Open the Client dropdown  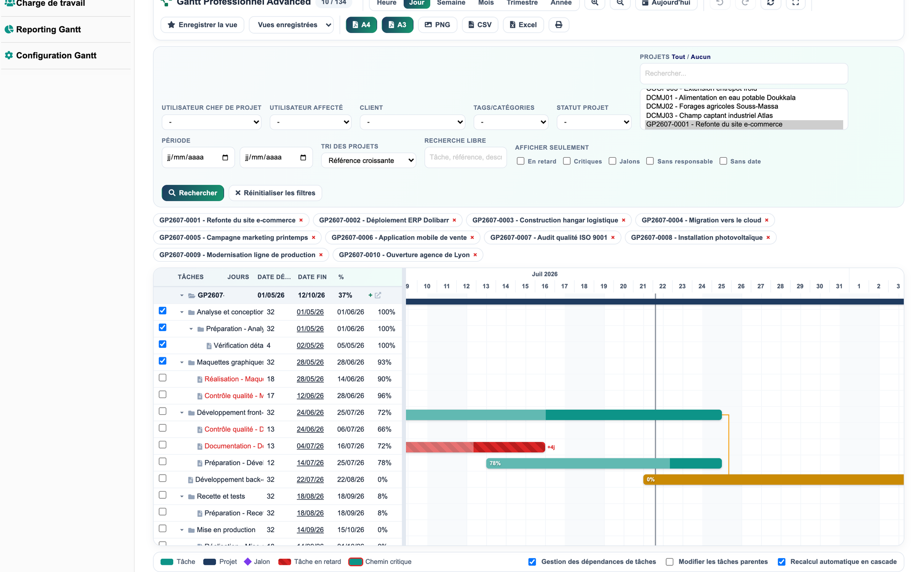click(x=413, y=122)
